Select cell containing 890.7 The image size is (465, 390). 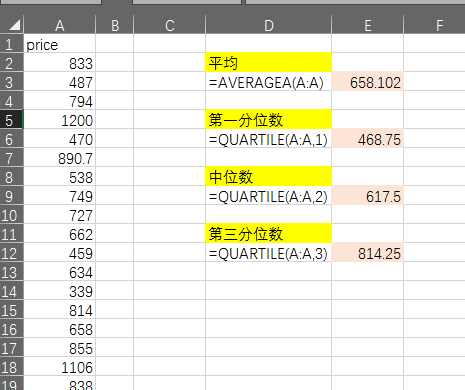click(60, 157)
